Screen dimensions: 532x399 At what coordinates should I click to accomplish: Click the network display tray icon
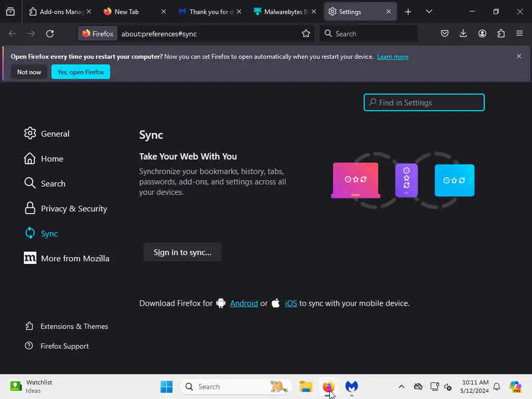435,387
